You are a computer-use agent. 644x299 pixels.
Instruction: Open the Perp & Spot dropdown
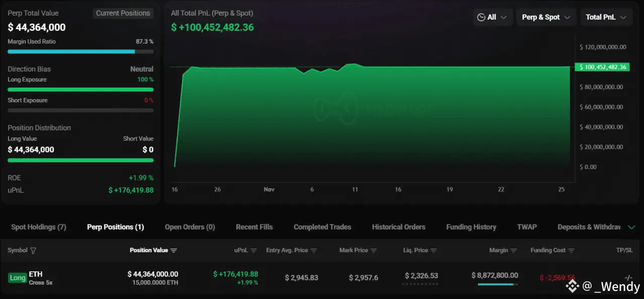[546, 17]
